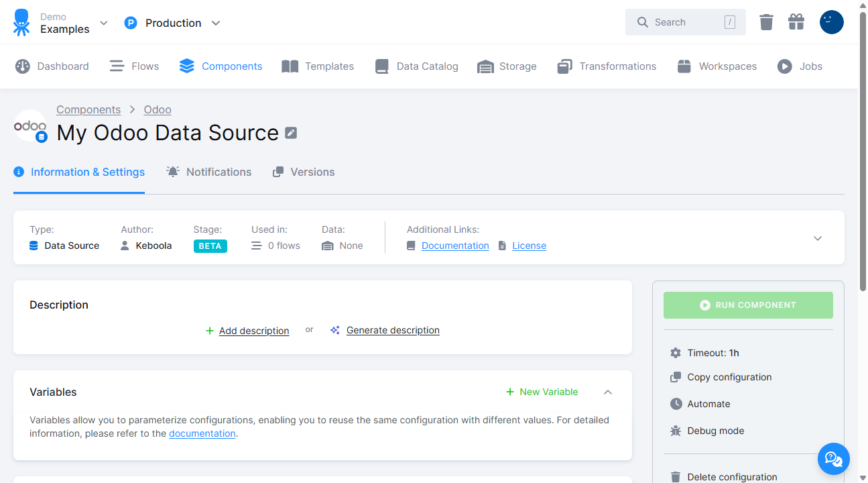The height and width of the screenshot is (483, 868).
Task: Click the pencil icon beside the configuration name
Action: pos(290,133)
